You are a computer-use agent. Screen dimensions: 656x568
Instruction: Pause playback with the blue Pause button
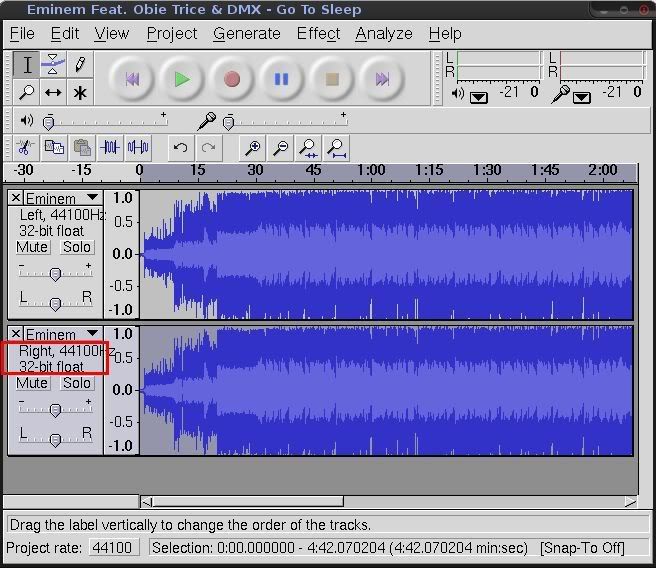point(282,79)
